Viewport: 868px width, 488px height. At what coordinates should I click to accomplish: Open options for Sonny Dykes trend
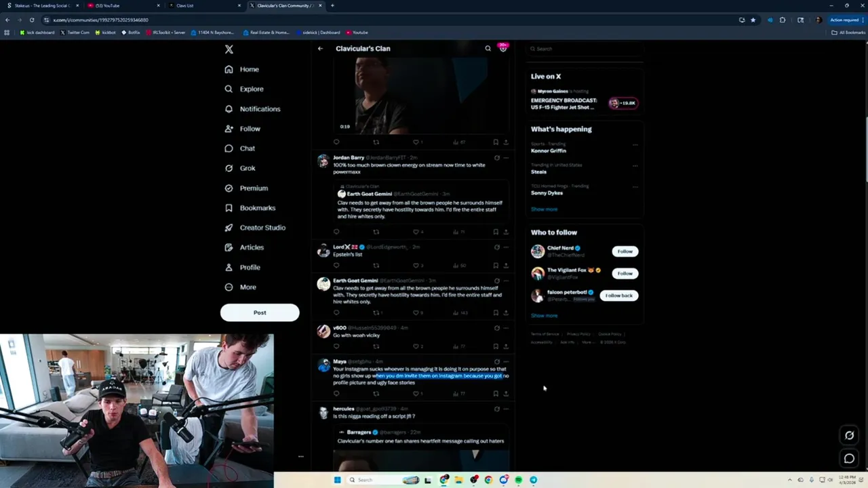[x=635, y=186]
